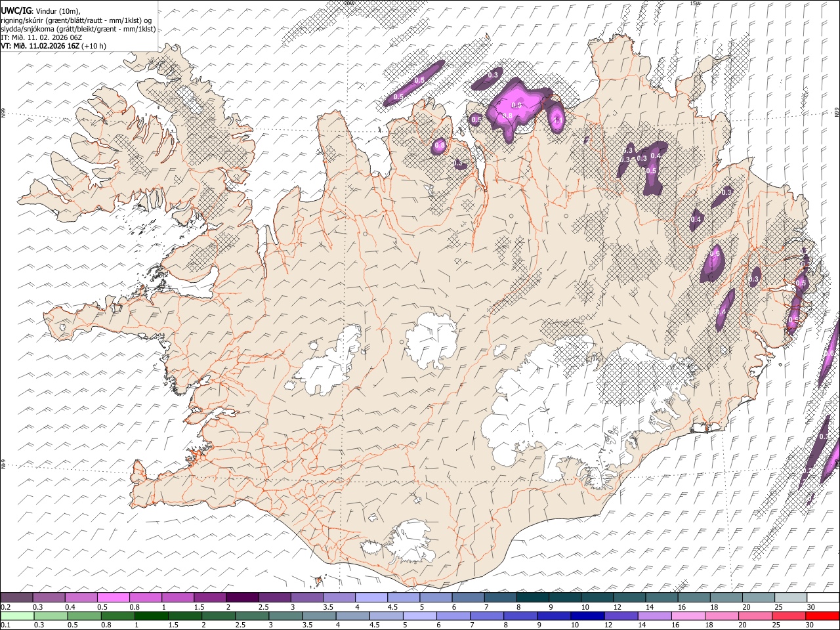The width and height of the screenshot is (840, 630).
Task: Select the lower legend swatch between 0.8 and 1
Action: click(117, 616)
